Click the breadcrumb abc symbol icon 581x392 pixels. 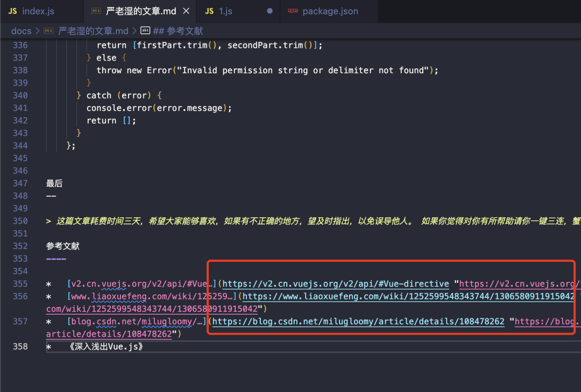click(x=145, y=31)
